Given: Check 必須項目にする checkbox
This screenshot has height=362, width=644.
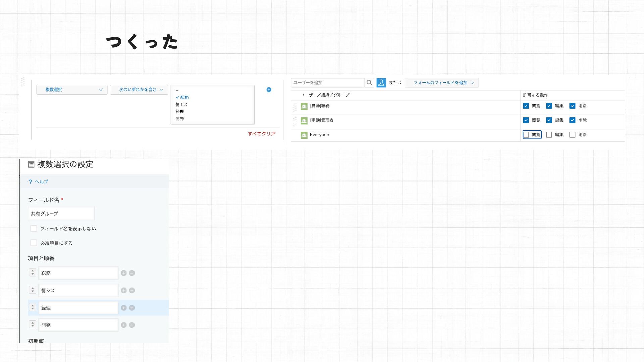Looking at the screenshot, I should (34, 243).
